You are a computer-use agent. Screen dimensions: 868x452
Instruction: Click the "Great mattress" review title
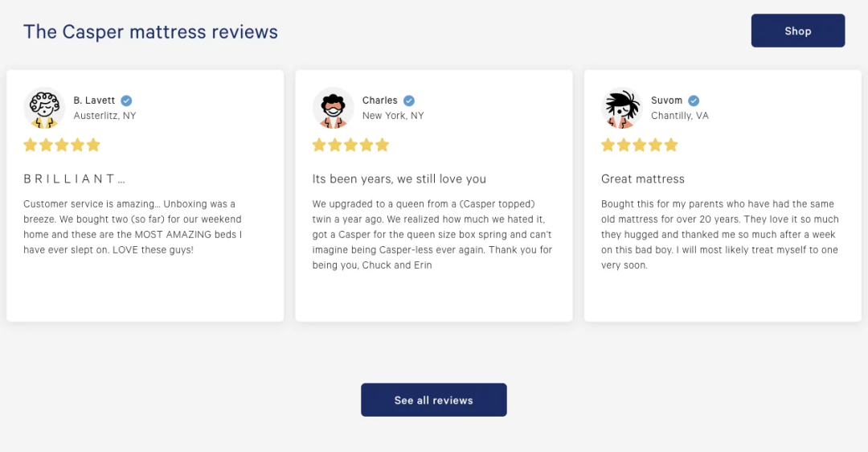tap(642, 179)
